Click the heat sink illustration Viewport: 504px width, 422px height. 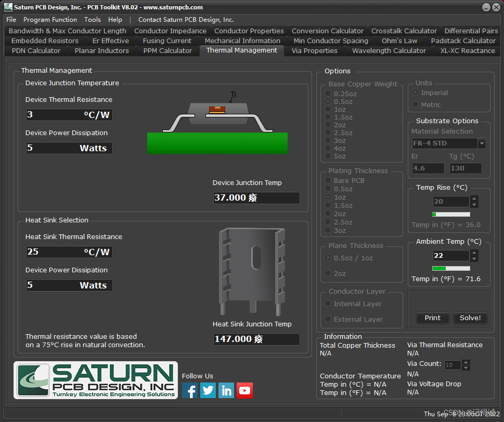tap(252, 271)
